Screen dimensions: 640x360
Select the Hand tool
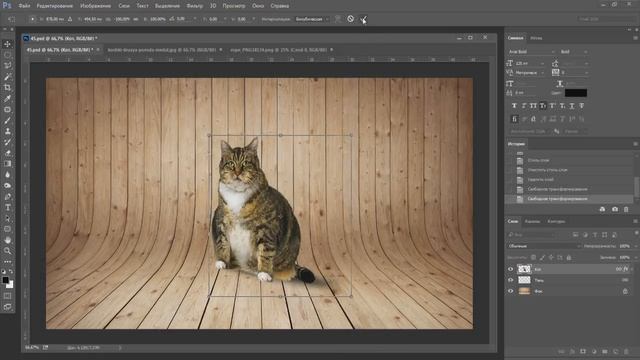tap(7, 240)
